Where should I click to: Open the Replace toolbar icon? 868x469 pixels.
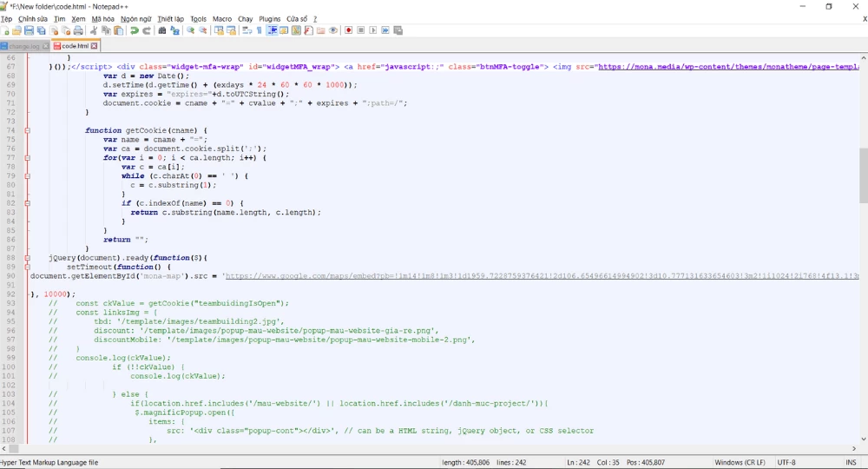(174, 30)
